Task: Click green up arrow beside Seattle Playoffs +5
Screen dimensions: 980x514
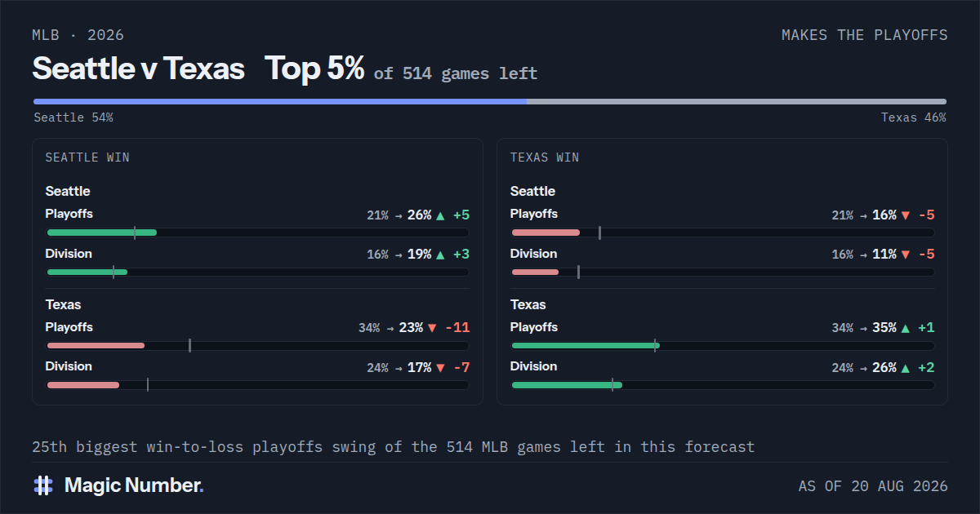Action: [441, 215]
